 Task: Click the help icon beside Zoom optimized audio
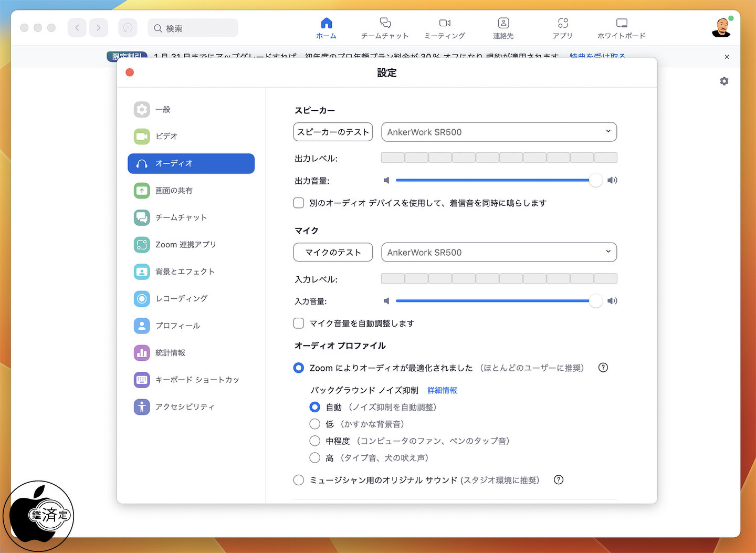tap(603, 368)
